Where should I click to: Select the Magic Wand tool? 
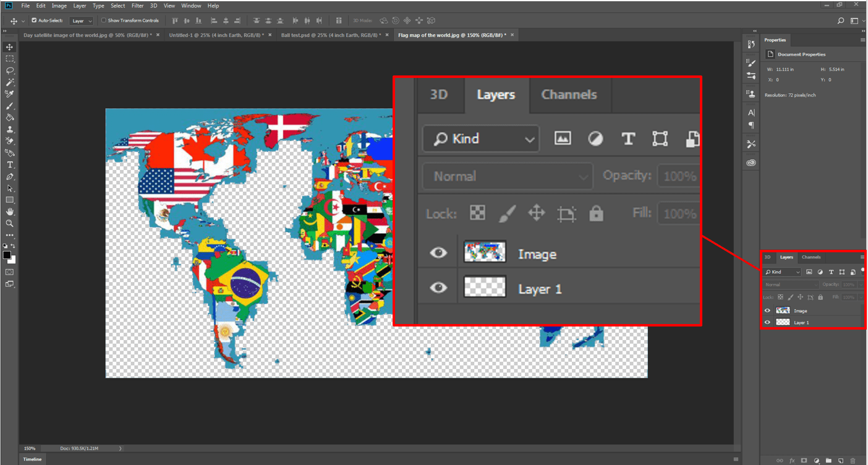(9, 82)
